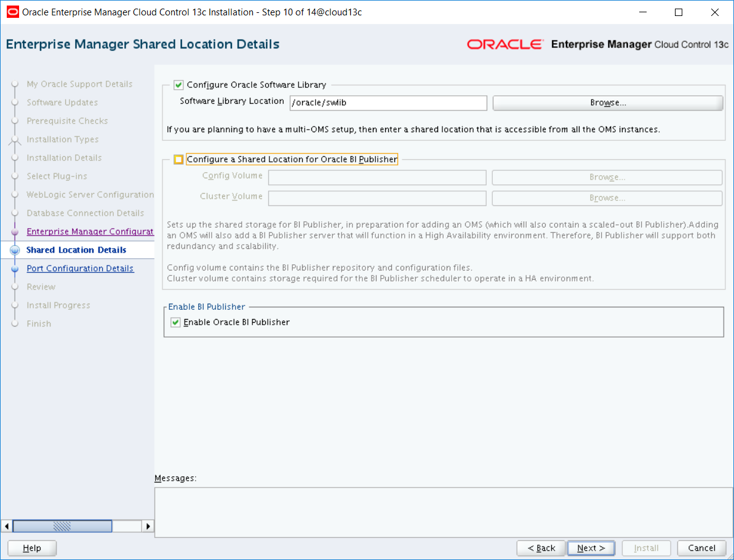
Task: Toggle Enable Oracle BI Publisher checkbox
Action: 175,322
